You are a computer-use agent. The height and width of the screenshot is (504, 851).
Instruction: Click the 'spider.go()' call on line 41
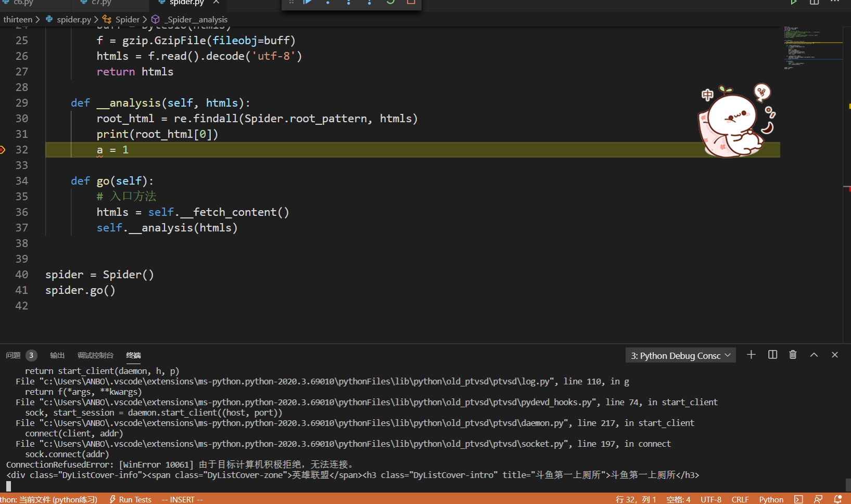[x=80, y=290]
